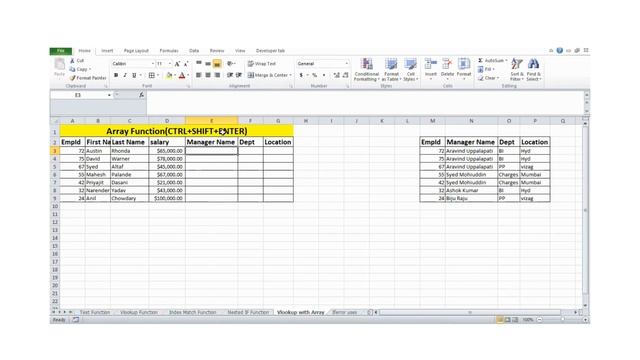Toggle Middle Align

coord(208,63)
